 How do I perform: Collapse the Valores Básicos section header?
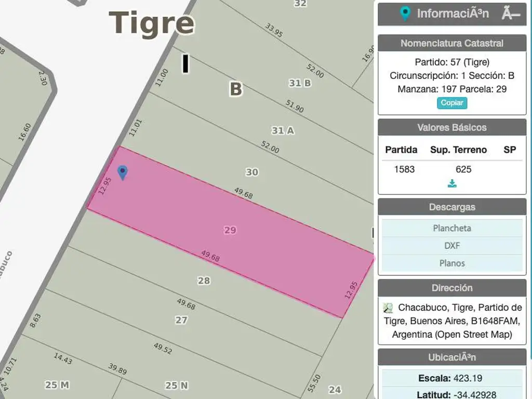(452, 127)
